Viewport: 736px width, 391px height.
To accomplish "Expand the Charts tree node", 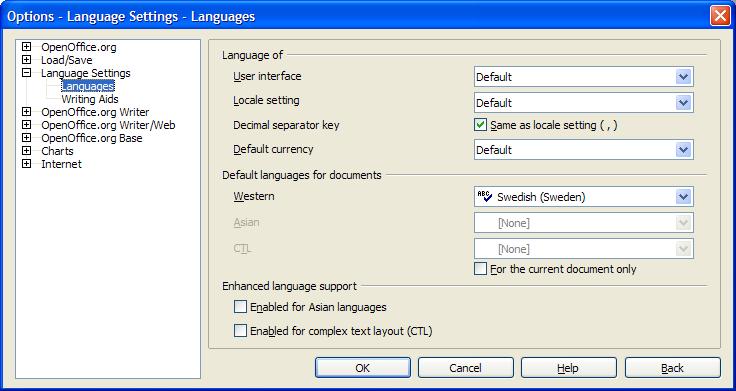I will tap(26, 151).
